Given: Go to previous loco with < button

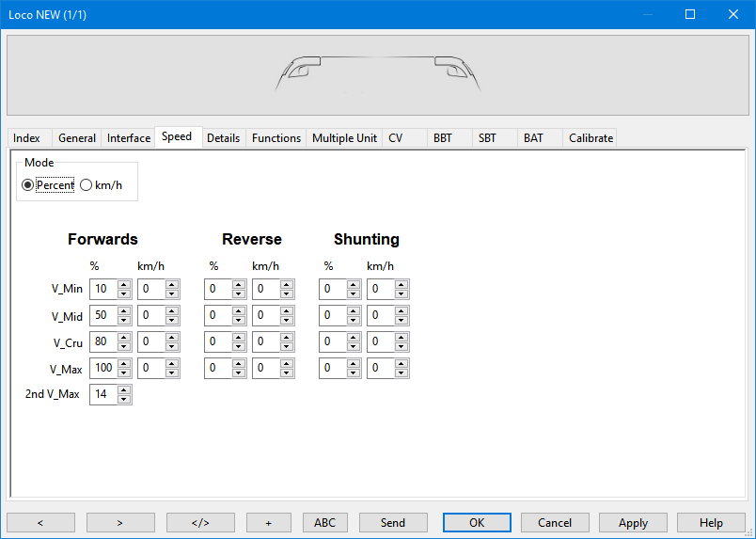Looking at the screenshot, I should point(40,523).
